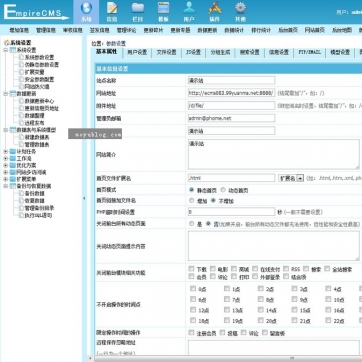This screenshot has height=362, width=362.
Task: Collapse the 系统设置 tree branch
Action: click(6, 50)
